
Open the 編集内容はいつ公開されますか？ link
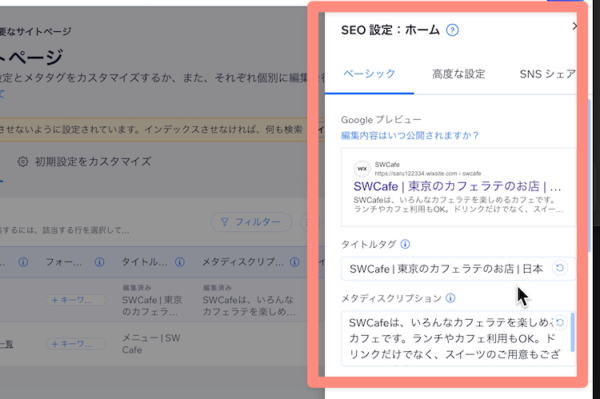pos(410,135)
